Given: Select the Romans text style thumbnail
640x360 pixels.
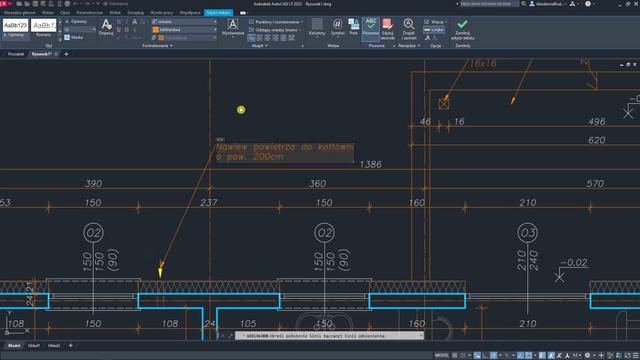Looking at the screenshot, I should coord(43,28).
